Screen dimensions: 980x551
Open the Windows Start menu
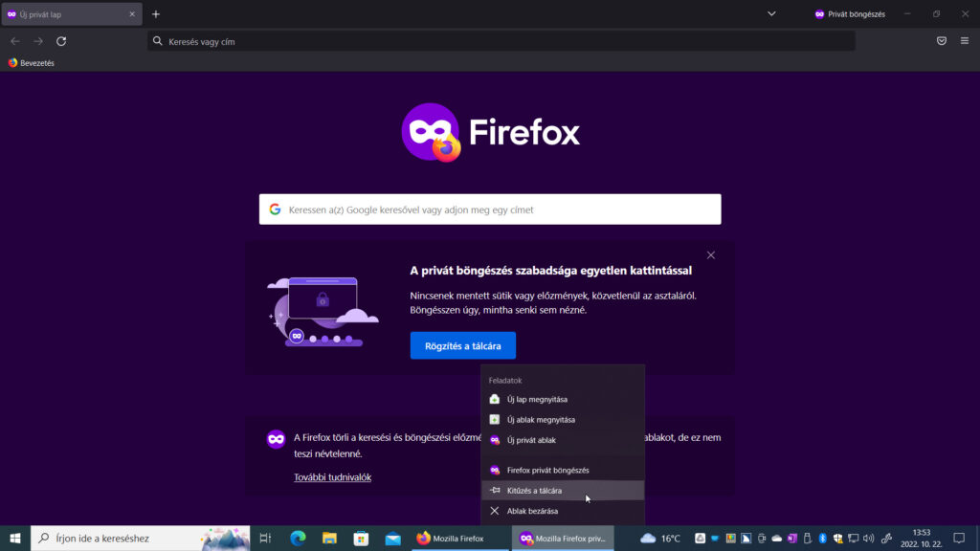[15, 538]
